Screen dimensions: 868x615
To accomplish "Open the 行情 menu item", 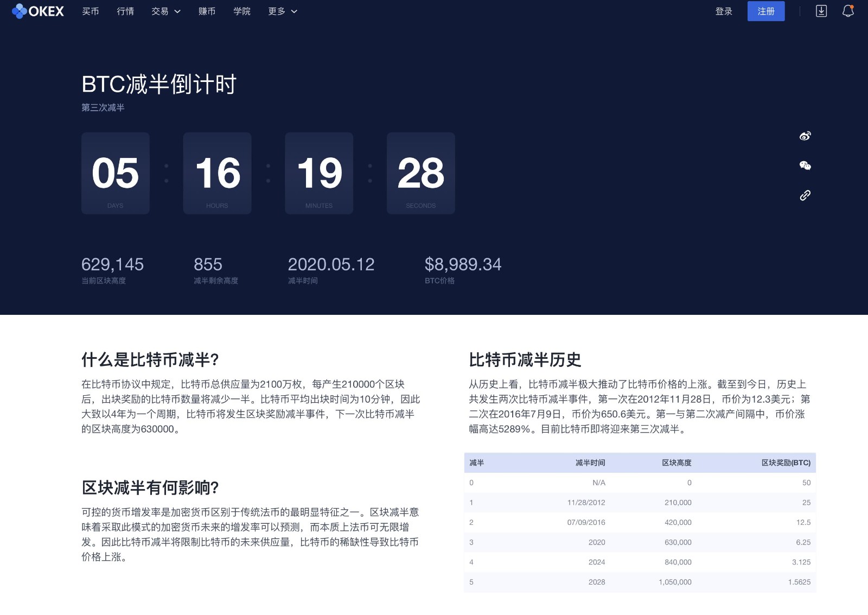I will pyautogui.click(x=125, y=11).
